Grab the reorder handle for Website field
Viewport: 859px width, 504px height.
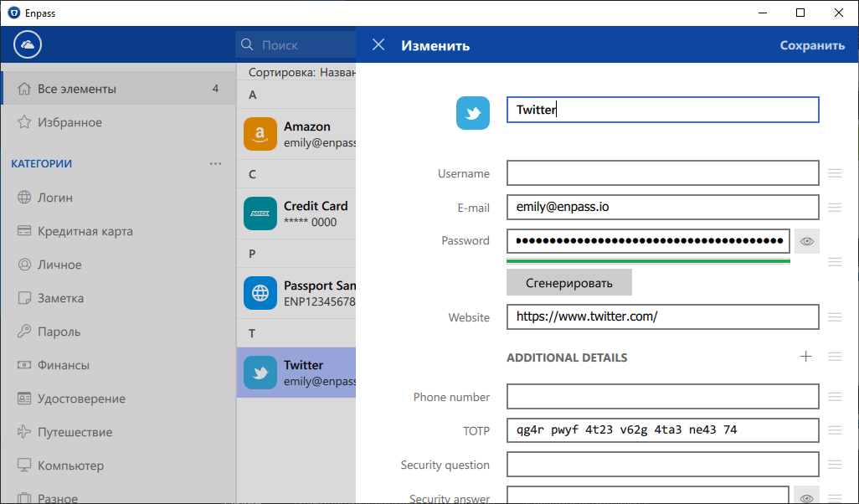click(835, 316)
